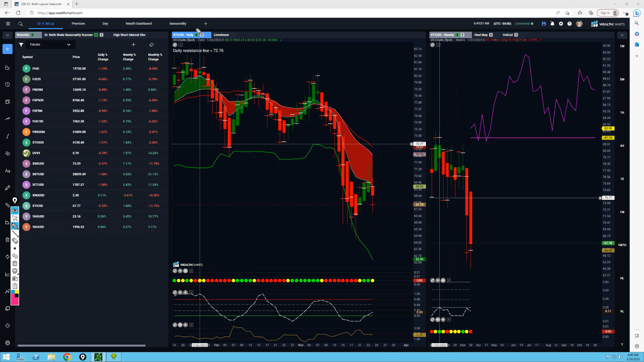Click the annotation toolbar undo arrow
The height and width of the screenshot is (362, 644).
click(15, 256)
